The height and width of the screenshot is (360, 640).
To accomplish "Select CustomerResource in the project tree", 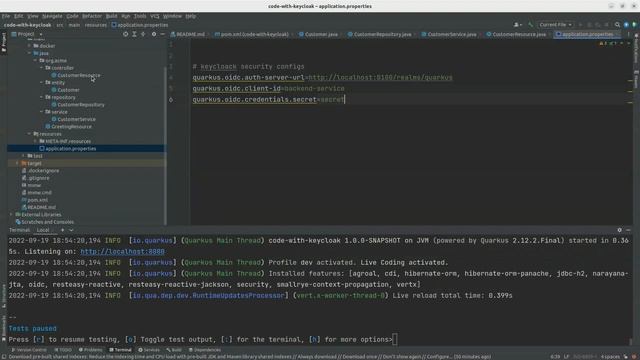I will pos(78,76).
